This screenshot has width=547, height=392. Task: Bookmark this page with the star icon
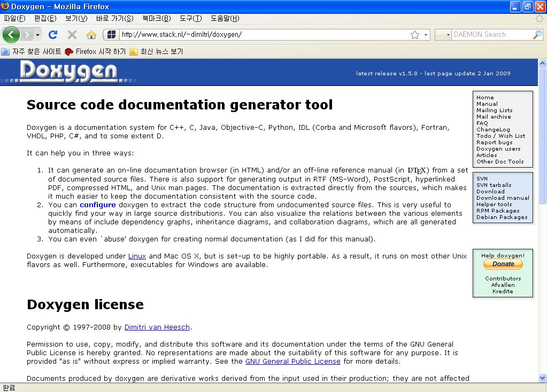click(x=415, y=35)
